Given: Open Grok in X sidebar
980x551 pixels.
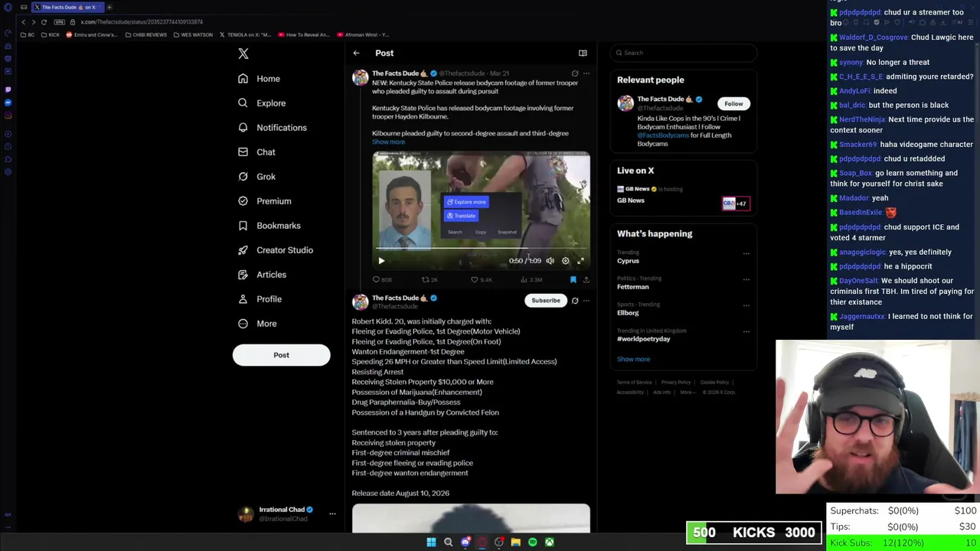Looking at the screenshot, I should [x=256, y=177].
